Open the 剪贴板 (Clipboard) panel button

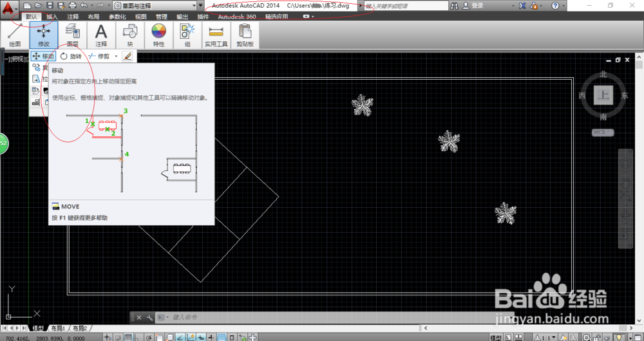coord(245,35)
